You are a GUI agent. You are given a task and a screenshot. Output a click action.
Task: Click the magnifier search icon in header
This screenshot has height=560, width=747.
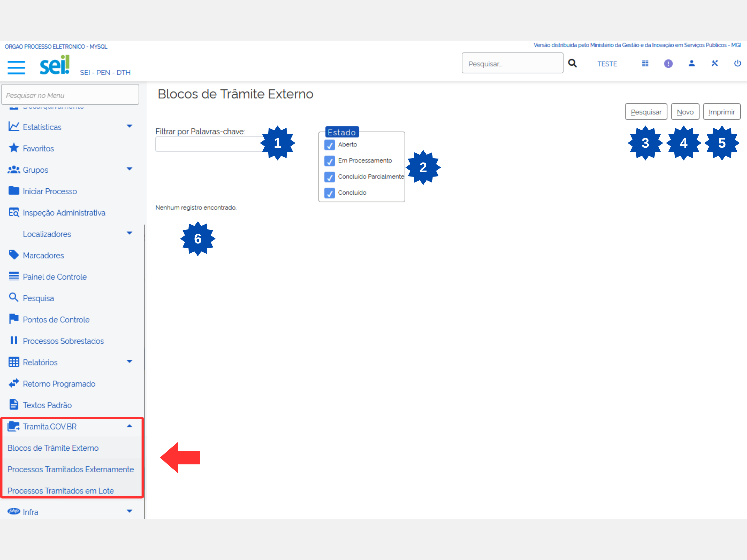coord(572,63)
